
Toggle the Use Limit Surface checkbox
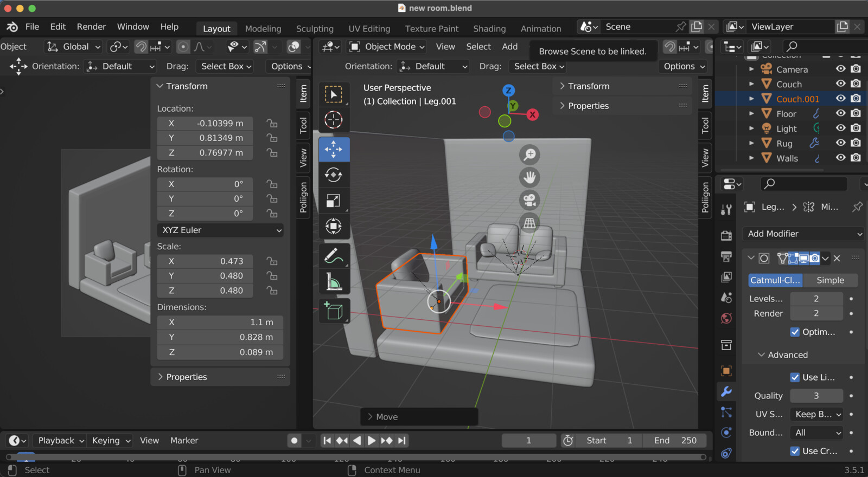[795, 377]
